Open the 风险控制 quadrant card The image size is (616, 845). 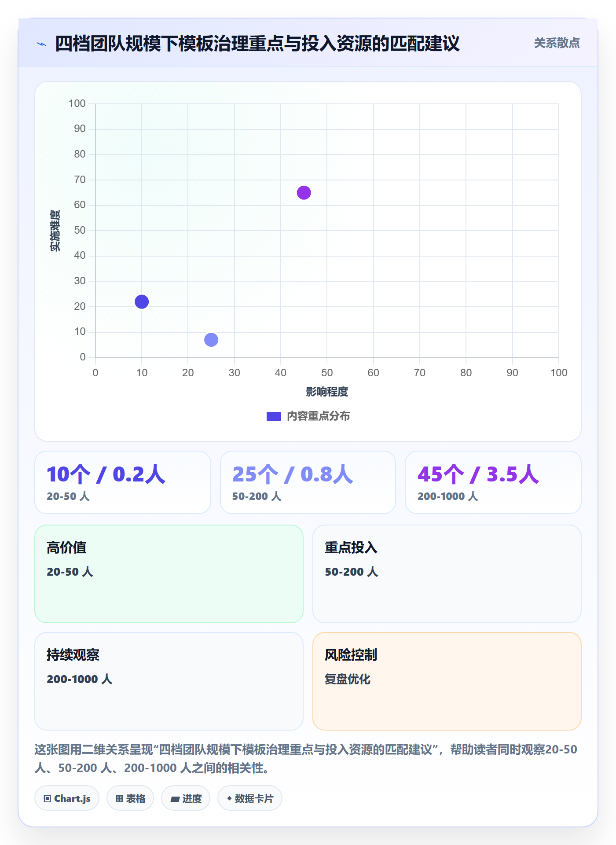coord(447,681)
